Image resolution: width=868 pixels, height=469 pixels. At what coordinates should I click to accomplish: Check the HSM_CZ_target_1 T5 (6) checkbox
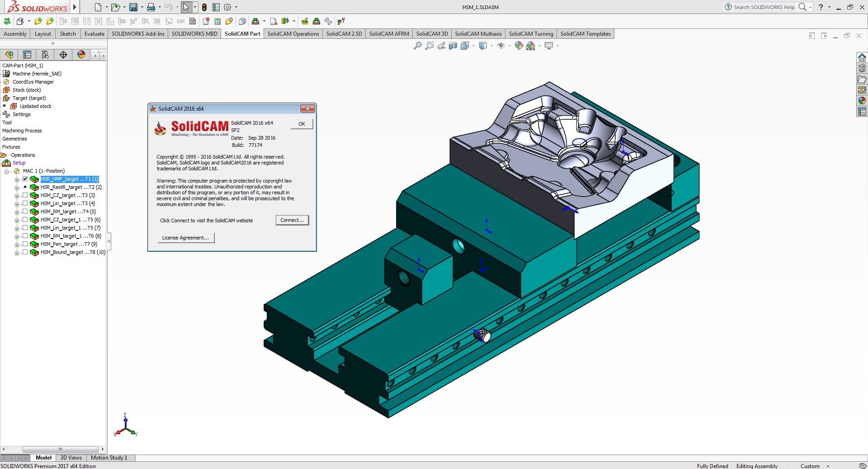[x=25, y=220]
